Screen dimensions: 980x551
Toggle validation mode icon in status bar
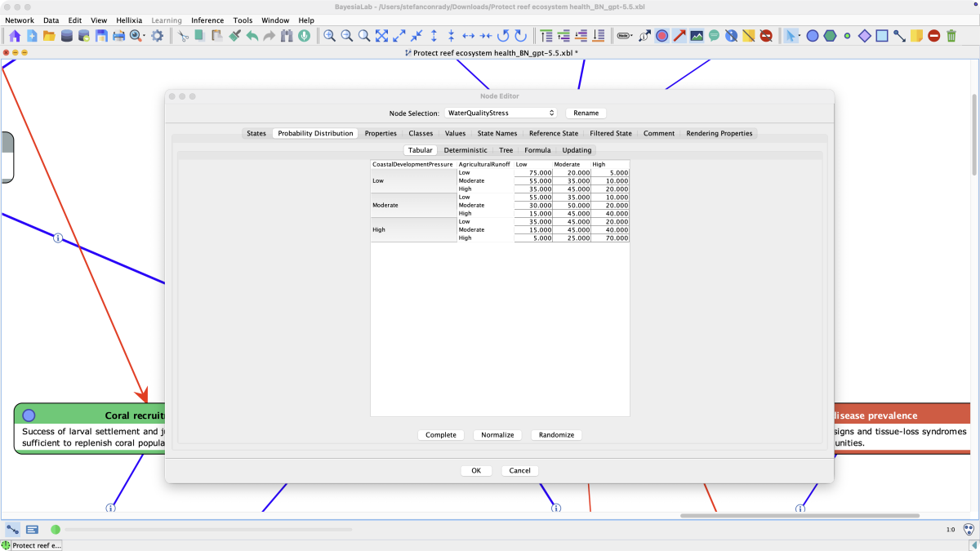[32, 530]
